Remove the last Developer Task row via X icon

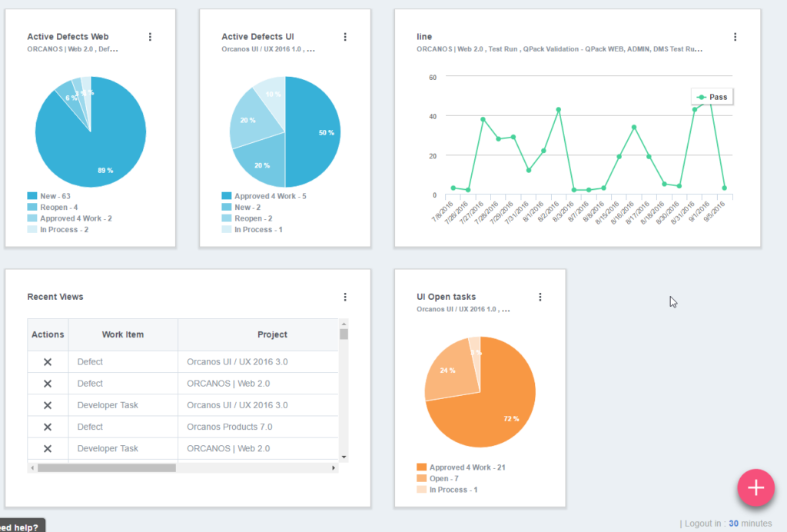point(48,448)
